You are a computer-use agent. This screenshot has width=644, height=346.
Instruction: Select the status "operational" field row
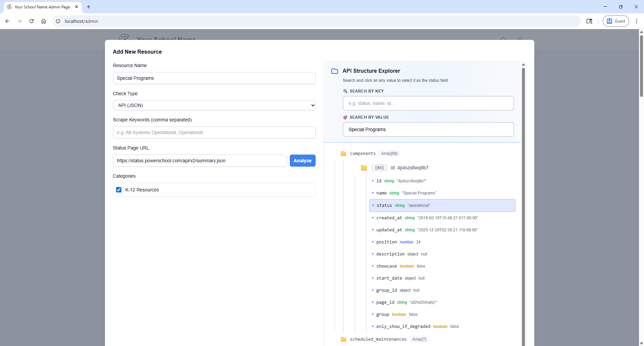(x=442, y=206)
